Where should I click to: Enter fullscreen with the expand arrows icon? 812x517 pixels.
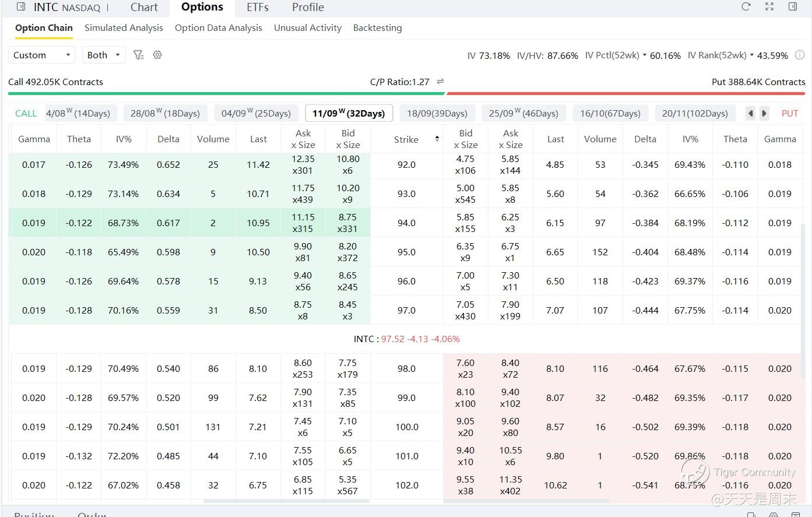769,7
